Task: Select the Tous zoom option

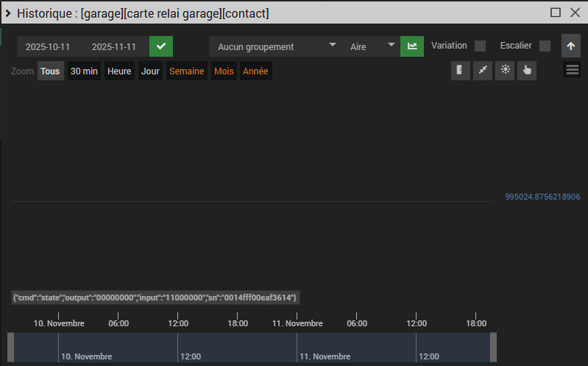Action: tap(50, 71)
